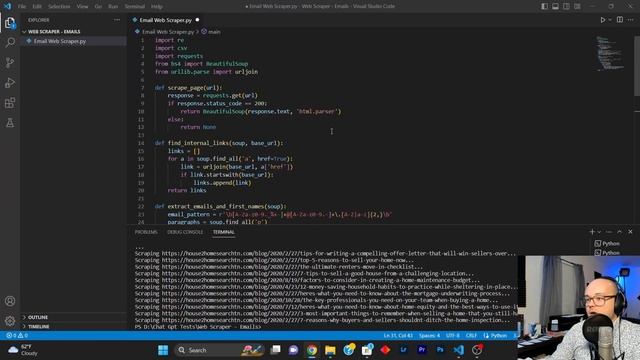The height and width of the screenshot is (360, 640).
Task: Click errors and warnings status indicator
Action: click(x=17, y=336)
